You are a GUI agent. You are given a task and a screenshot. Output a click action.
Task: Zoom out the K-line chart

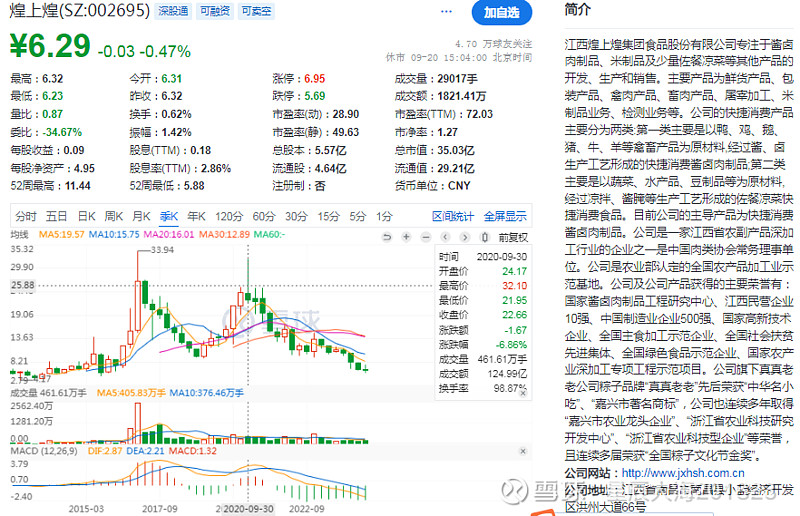[426, 237]
